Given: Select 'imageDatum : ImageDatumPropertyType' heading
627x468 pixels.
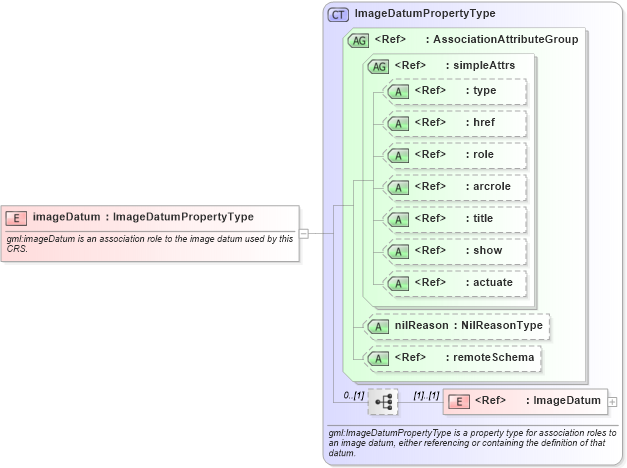Looking at the screenshot, I should pyautogui.click(x=143, y=217).
